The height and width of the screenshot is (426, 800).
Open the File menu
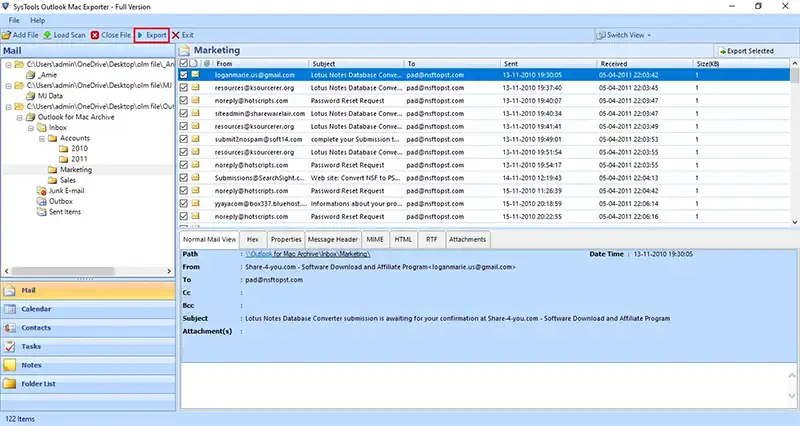pyautogui.click(x=14, y=20)
